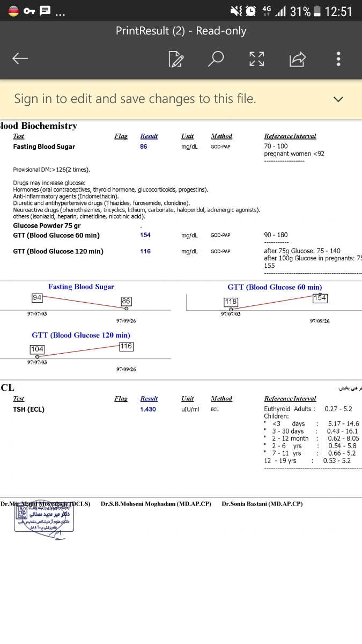Tap the battery status icon

pyautogui.click(x=317, y=11)
